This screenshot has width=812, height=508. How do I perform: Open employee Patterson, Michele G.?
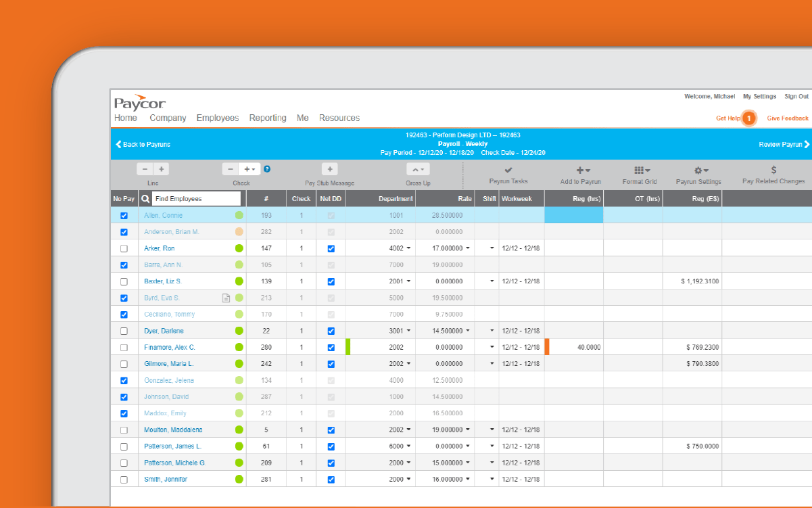point(174,463)
